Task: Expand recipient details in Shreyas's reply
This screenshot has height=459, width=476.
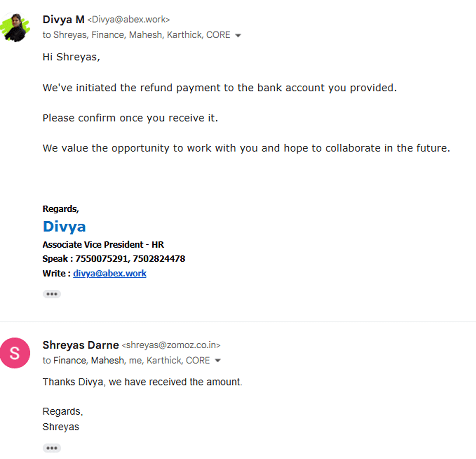Action: tap(218, 361)
